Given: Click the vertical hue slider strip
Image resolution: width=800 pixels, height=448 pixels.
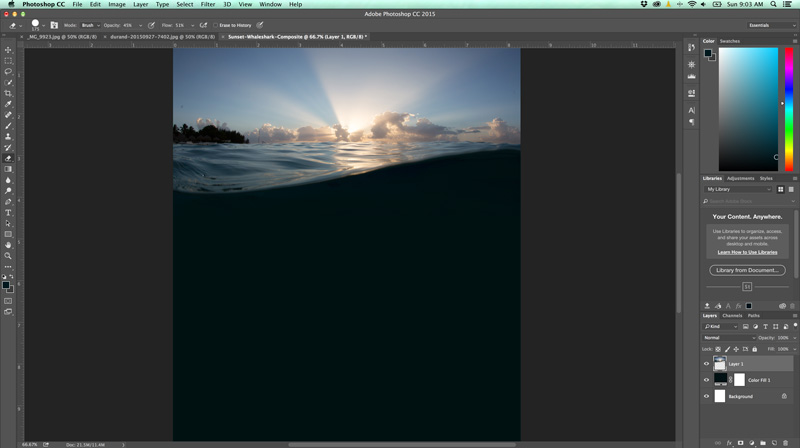Looking at the screenshot, I should pos(789,110).
